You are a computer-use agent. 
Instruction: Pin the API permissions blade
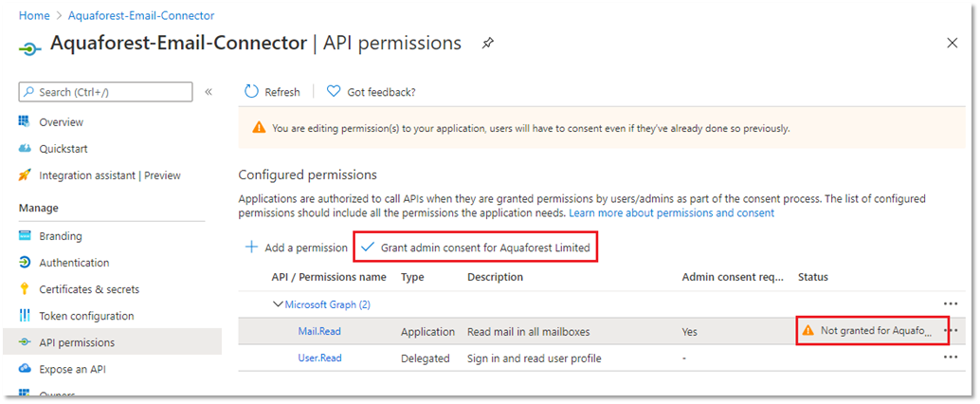(x=487, y=44)
